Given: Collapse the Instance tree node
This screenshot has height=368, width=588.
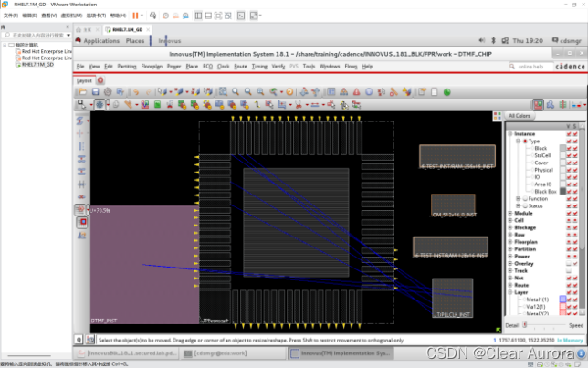Looking at the screenshot, I should click(510, 134).
